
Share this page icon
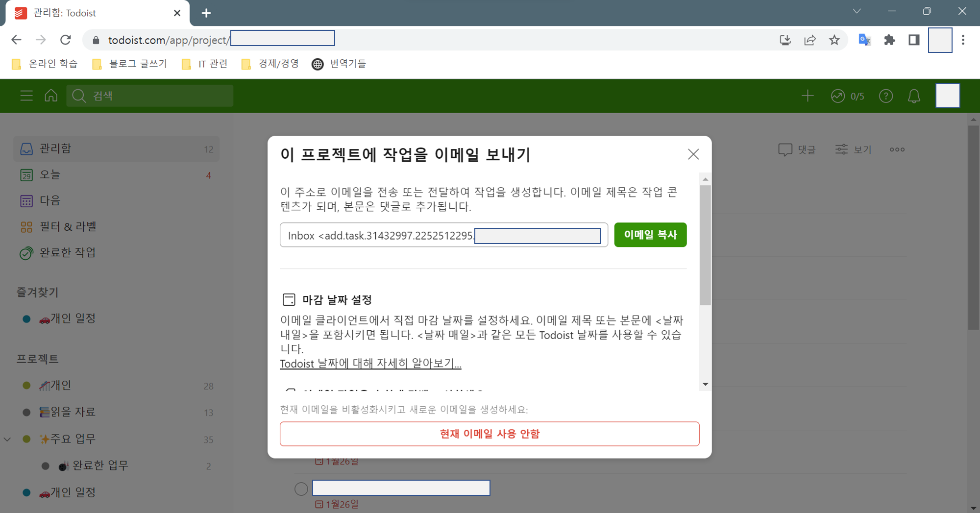[810, 40]
